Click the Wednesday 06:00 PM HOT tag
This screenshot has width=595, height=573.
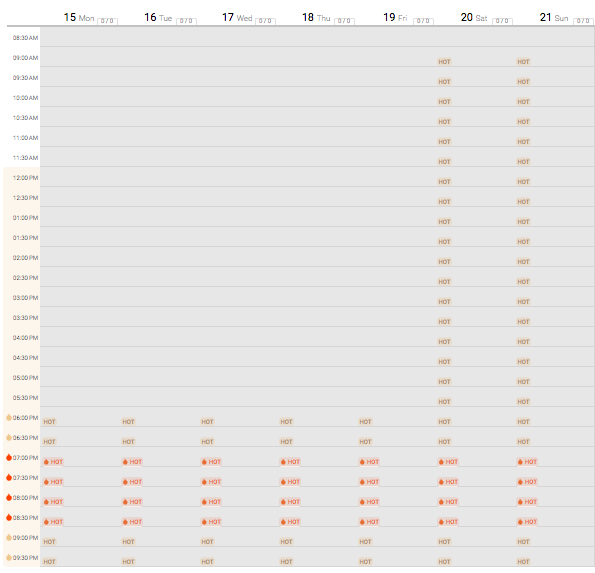click(x=207, y=422)
